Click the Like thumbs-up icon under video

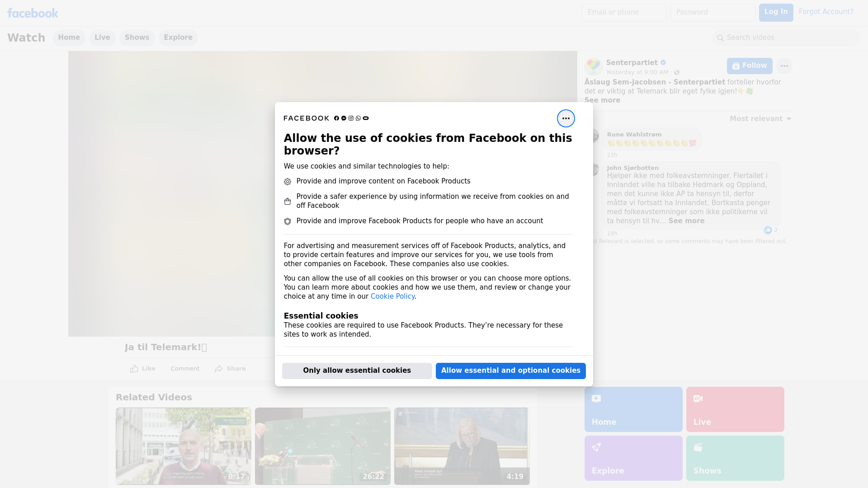(x=134, y=369)
